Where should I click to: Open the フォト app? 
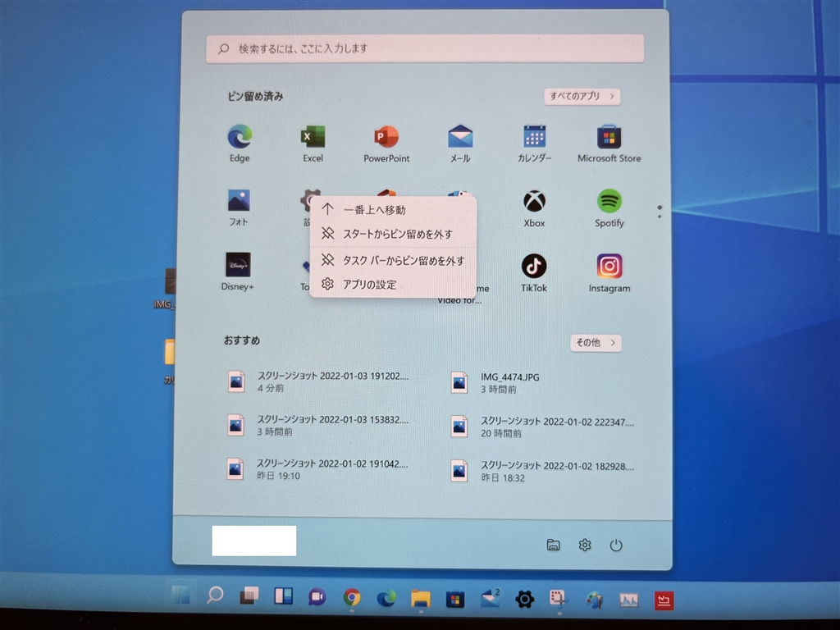[239, 208]
